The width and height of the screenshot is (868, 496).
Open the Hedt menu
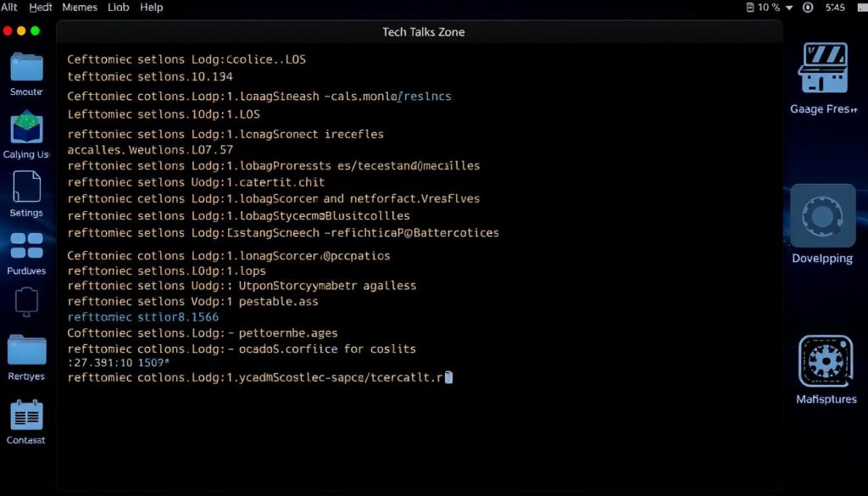coord(41,7)
